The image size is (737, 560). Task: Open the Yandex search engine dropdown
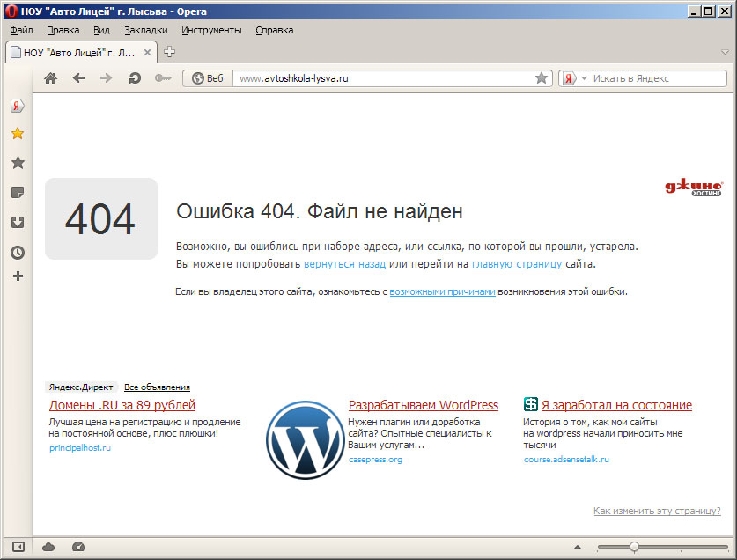tap(585, 78)
